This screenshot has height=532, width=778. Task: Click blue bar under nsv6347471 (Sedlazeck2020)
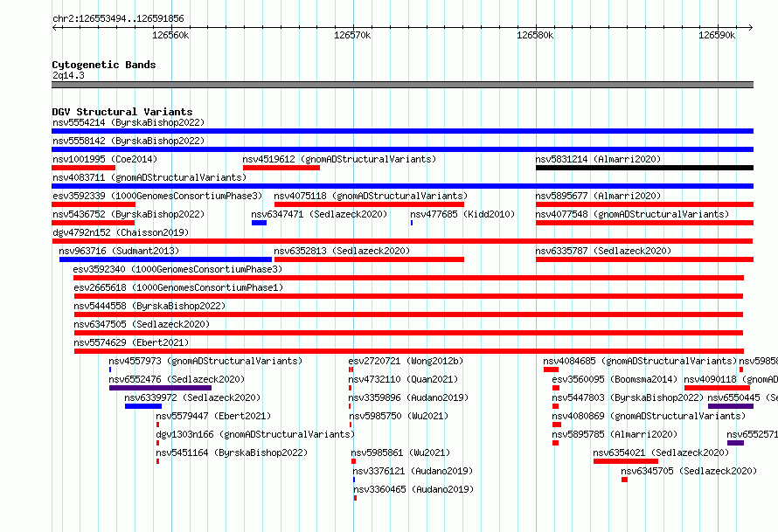(x=259, y=223)
